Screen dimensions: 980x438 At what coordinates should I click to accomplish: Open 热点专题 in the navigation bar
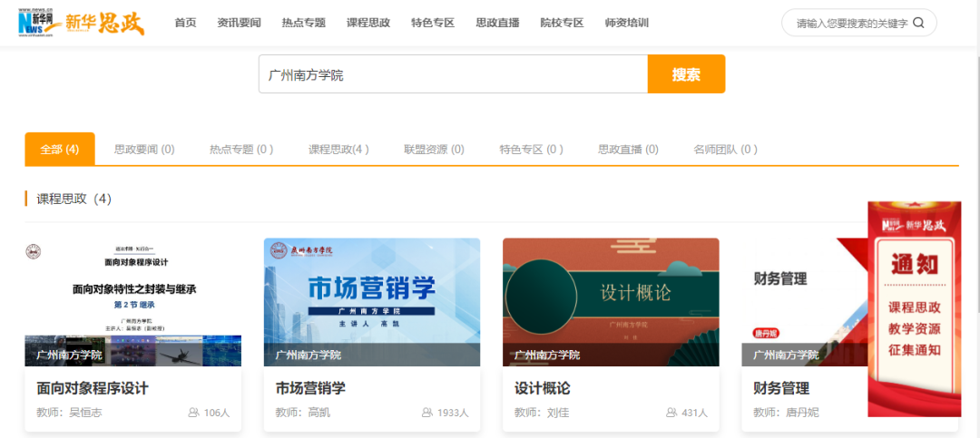tap(303, 23)
